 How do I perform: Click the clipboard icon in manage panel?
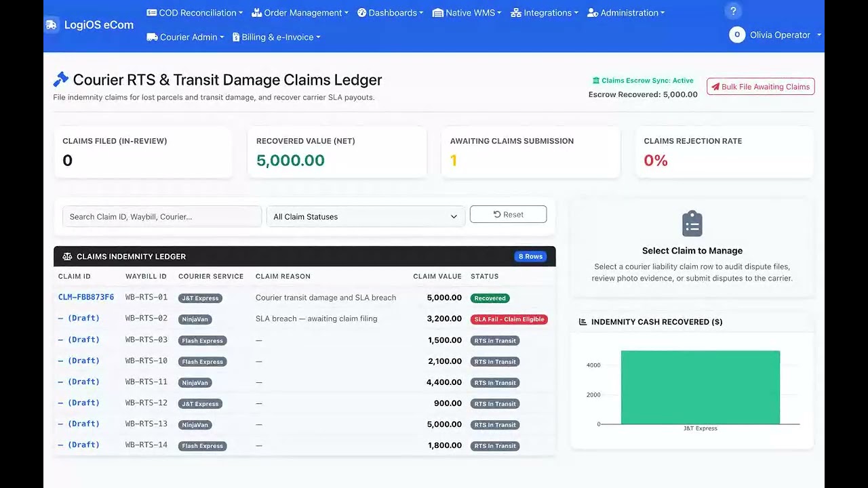pyautogui.click(x=692, y=224)
